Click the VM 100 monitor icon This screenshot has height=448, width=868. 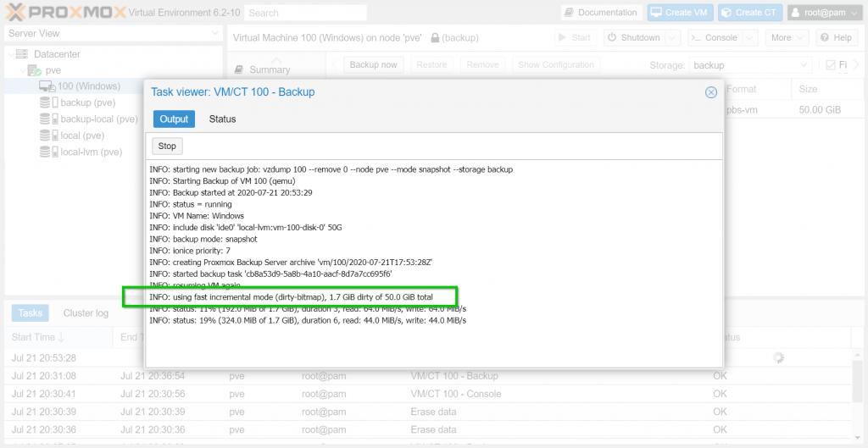[x=47, y=86]
